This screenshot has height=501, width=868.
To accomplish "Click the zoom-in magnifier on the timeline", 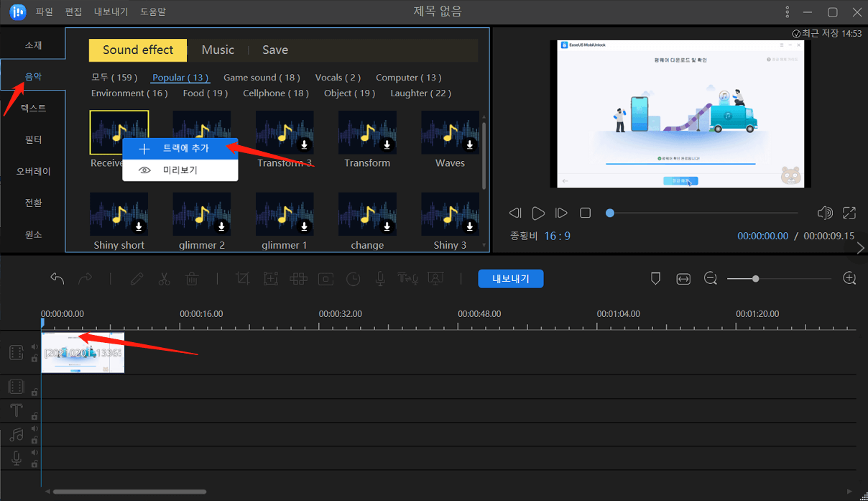I will pyautogui.click(x=849, y=279).
